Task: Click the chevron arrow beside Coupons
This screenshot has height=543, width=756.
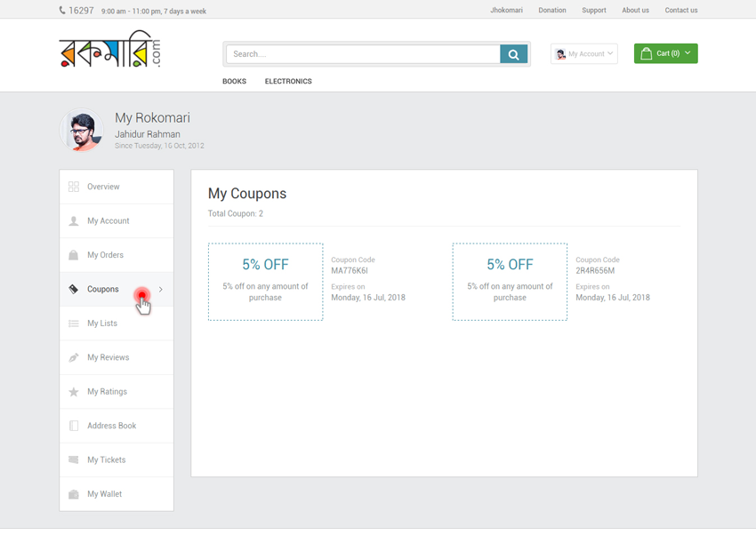Action: click(x=161, y=290)
